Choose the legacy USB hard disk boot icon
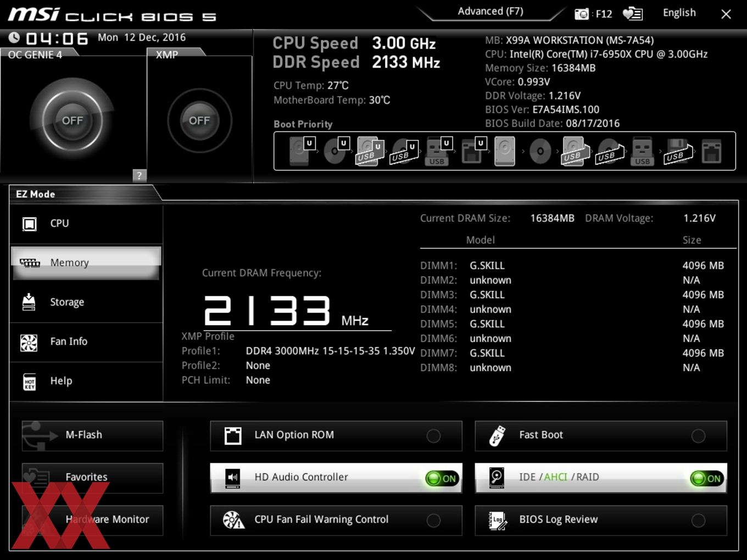This screenshot has width=747, height=560. tap(575, 151)
